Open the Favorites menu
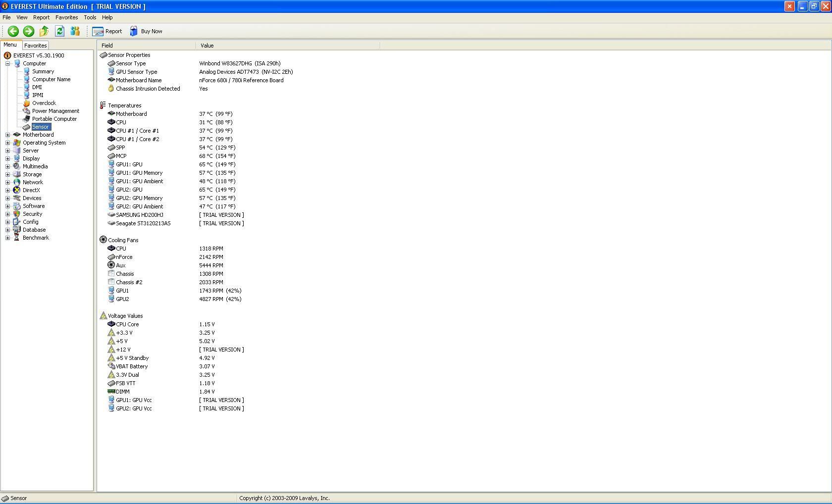Viewport: 832px width, 504px height. (x=66, y=17)
